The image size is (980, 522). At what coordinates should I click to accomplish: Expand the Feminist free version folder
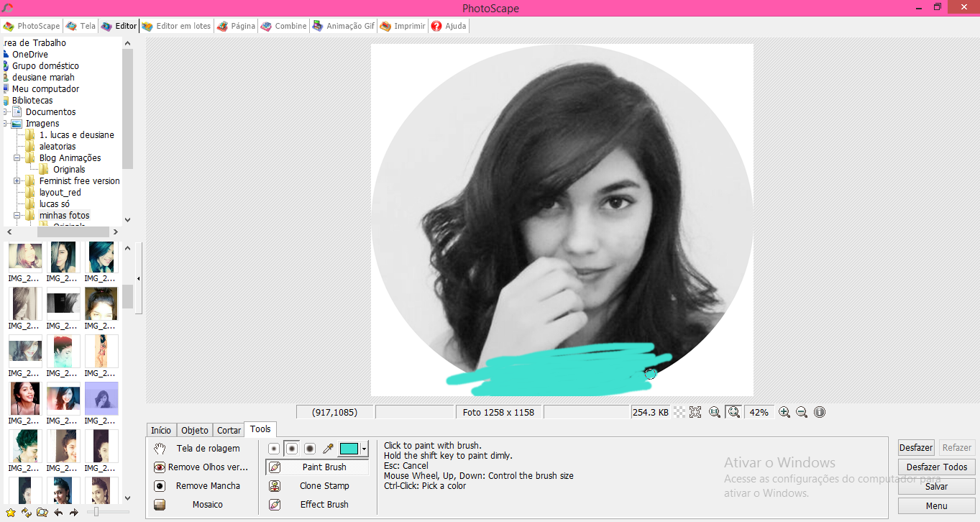tap(17, 181)
